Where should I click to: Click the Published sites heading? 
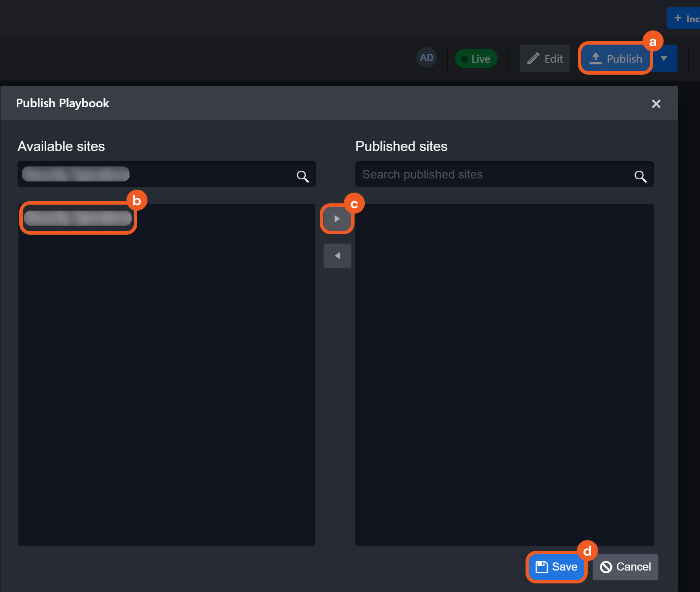[401, 146]
